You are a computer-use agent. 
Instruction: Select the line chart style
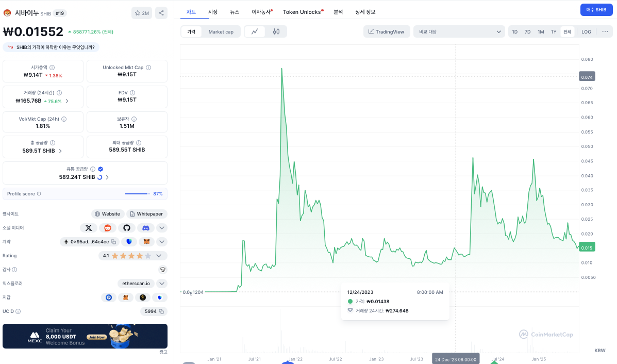click(x=255, y=31)
